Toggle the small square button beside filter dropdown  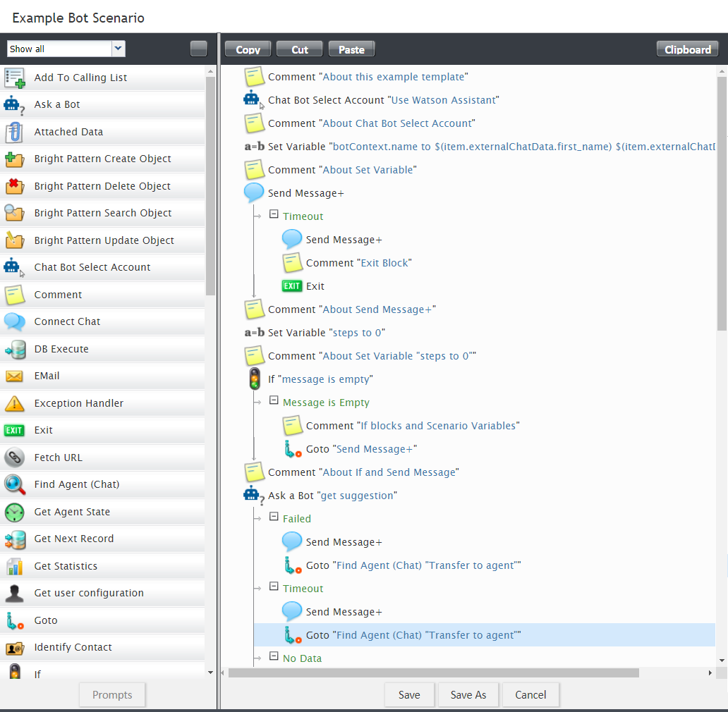coord(198,49)
